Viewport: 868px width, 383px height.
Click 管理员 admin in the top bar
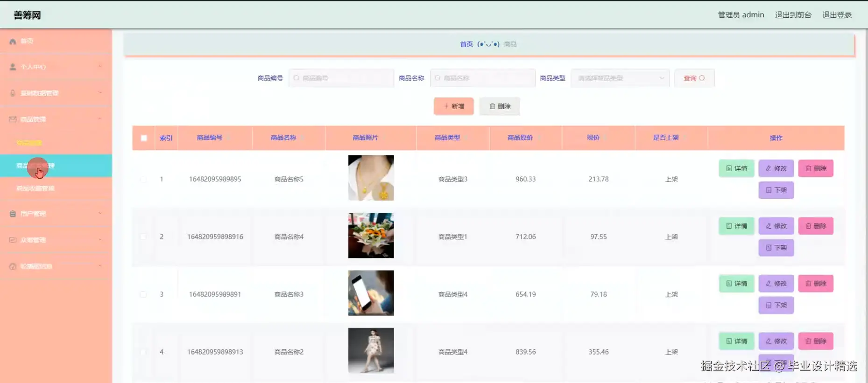741,15
